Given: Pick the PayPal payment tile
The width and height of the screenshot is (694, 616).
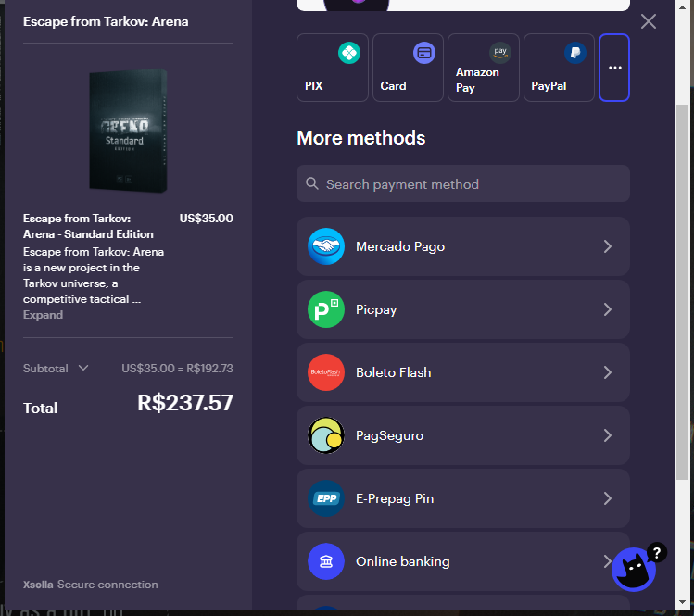Looking at the screenshot, I should point(559,68).
